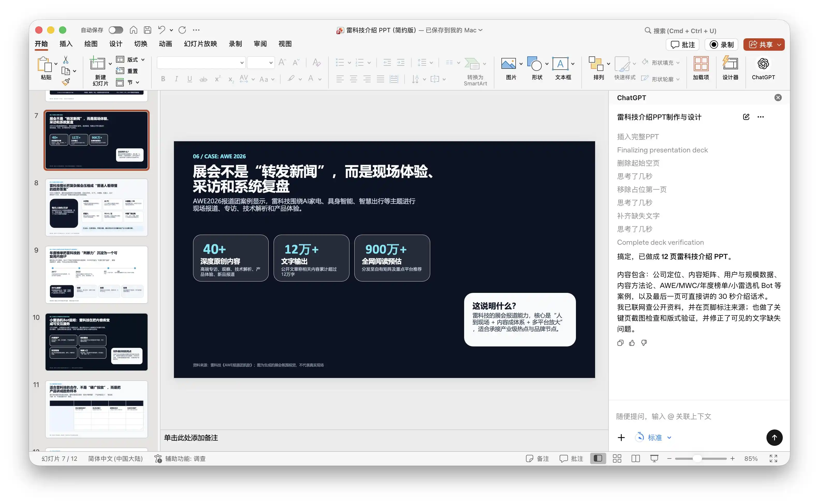Toggle strikethrough formatting
Screen dimensions: 819x504
(x=203, y=79)
